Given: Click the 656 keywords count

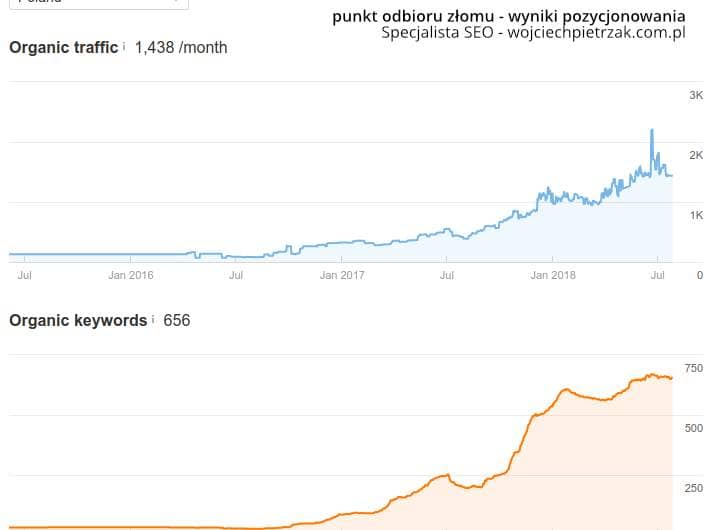Looking at the screenshot, I should (177, 321).
